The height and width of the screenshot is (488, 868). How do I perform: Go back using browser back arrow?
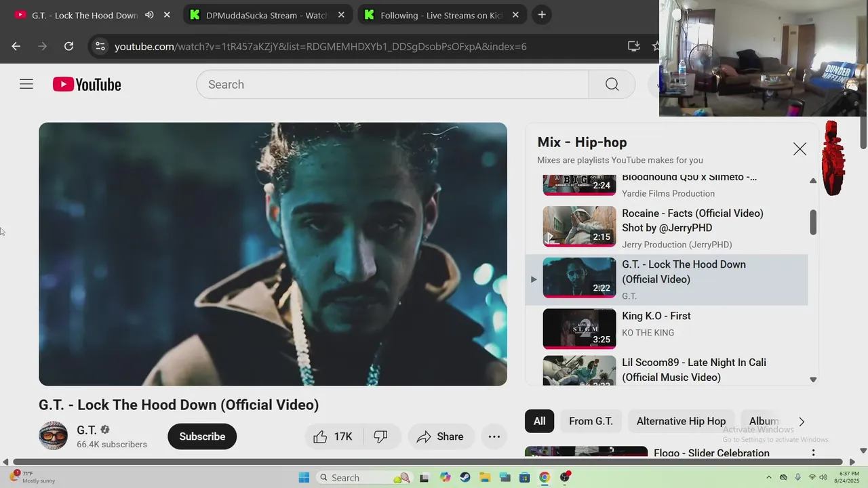click(16, 46)
